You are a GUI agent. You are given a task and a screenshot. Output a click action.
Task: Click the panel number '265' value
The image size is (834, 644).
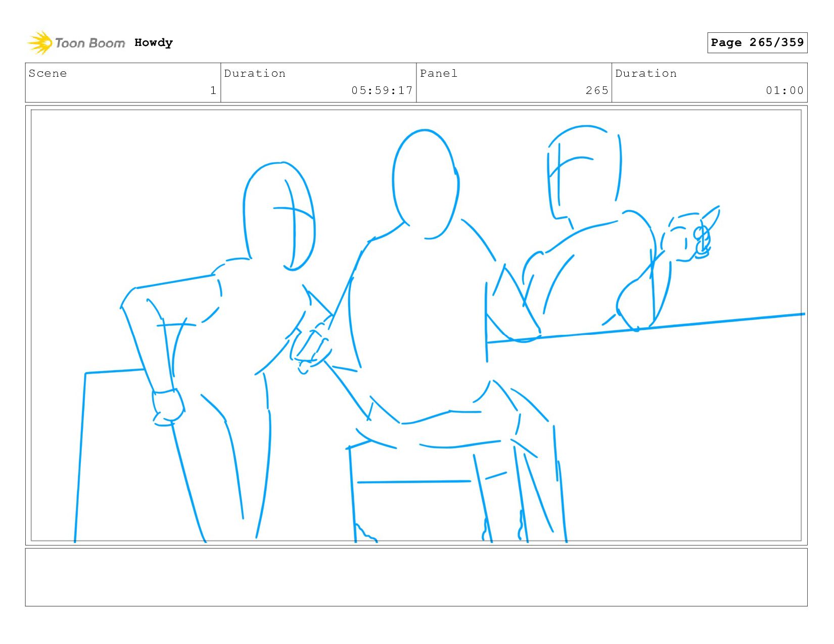tap(597, 90)
